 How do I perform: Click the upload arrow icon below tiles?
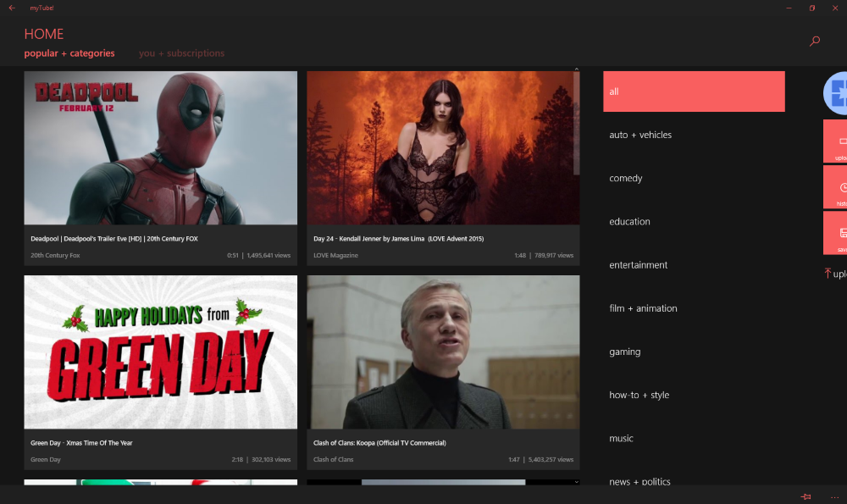tap(828, 274)
